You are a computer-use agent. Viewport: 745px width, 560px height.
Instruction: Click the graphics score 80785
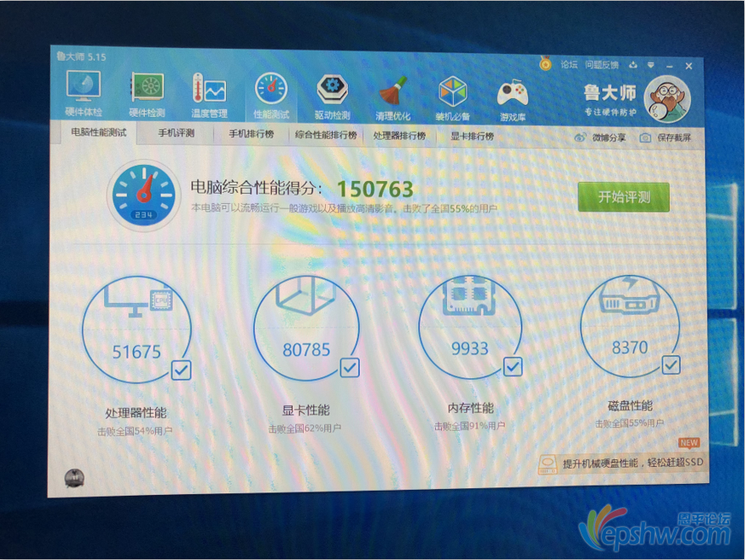306,349
